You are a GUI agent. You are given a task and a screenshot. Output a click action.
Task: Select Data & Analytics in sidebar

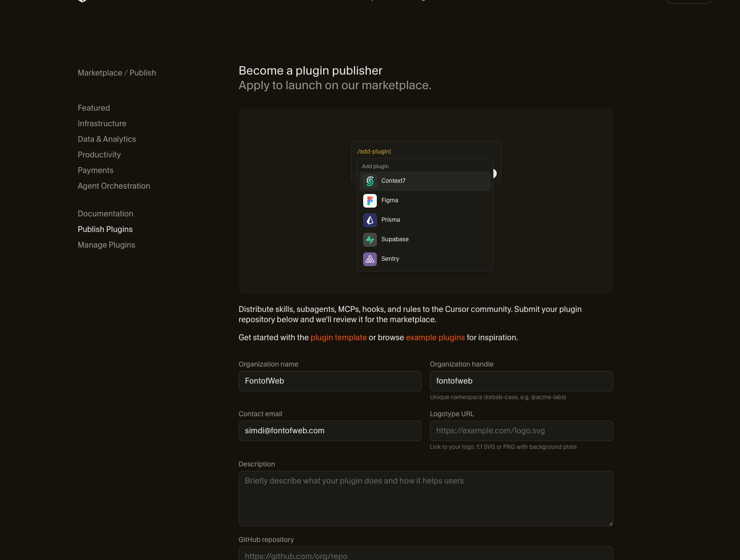[x=107, y=139]
